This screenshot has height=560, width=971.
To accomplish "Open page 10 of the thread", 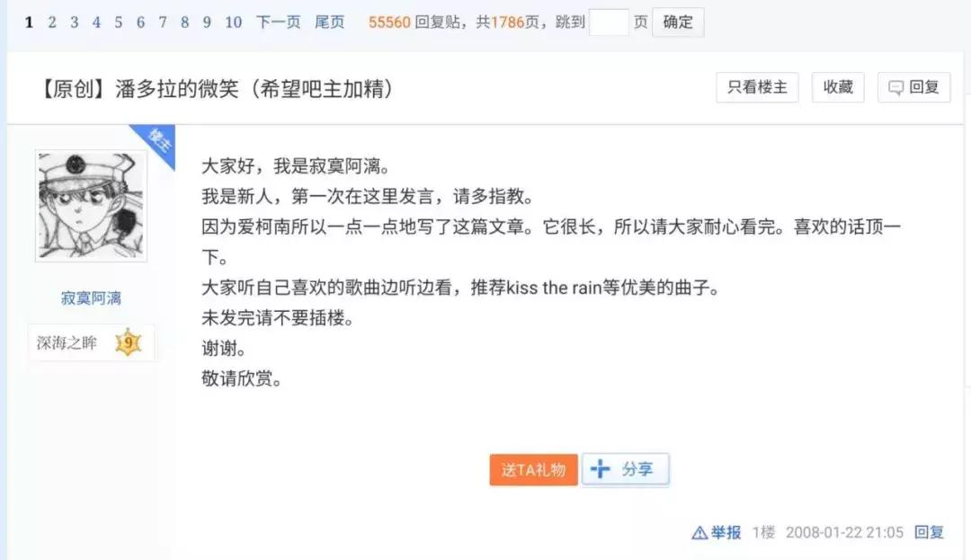I will pos(233,22).
